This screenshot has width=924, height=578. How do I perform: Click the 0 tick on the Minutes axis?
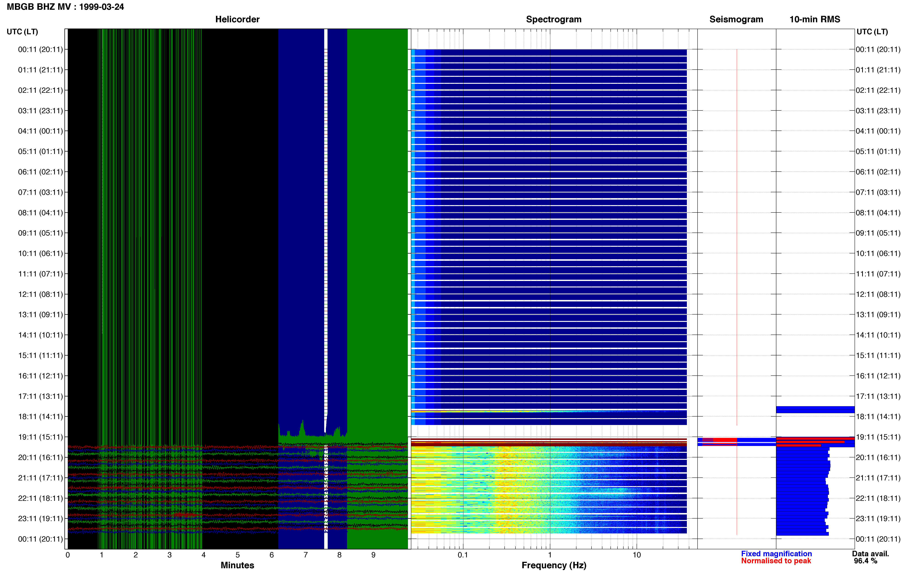pos(68,555)
